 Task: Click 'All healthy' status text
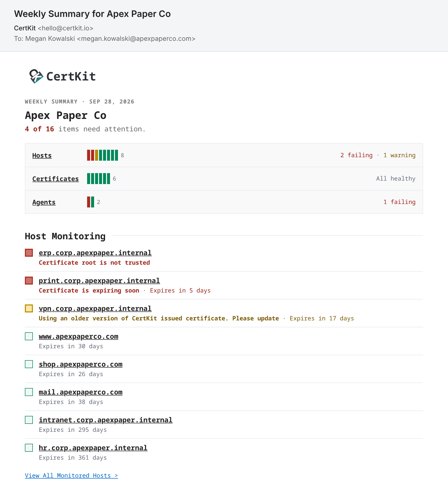point(396,179)
